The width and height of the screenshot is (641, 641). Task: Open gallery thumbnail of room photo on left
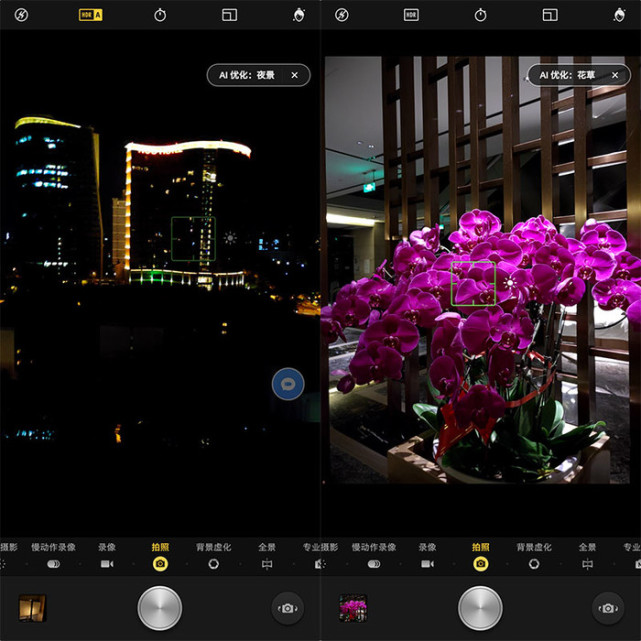click(x=32, y=608)
